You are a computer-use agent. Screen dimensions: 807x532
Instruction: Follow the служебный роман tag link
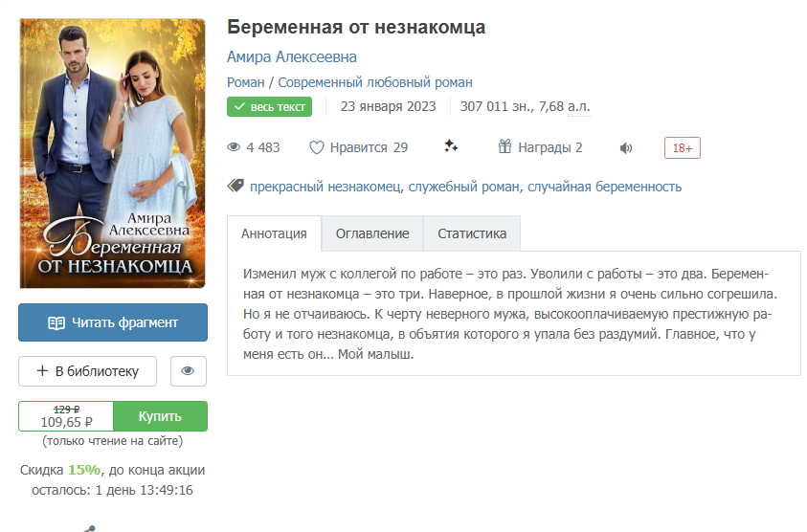463,187
